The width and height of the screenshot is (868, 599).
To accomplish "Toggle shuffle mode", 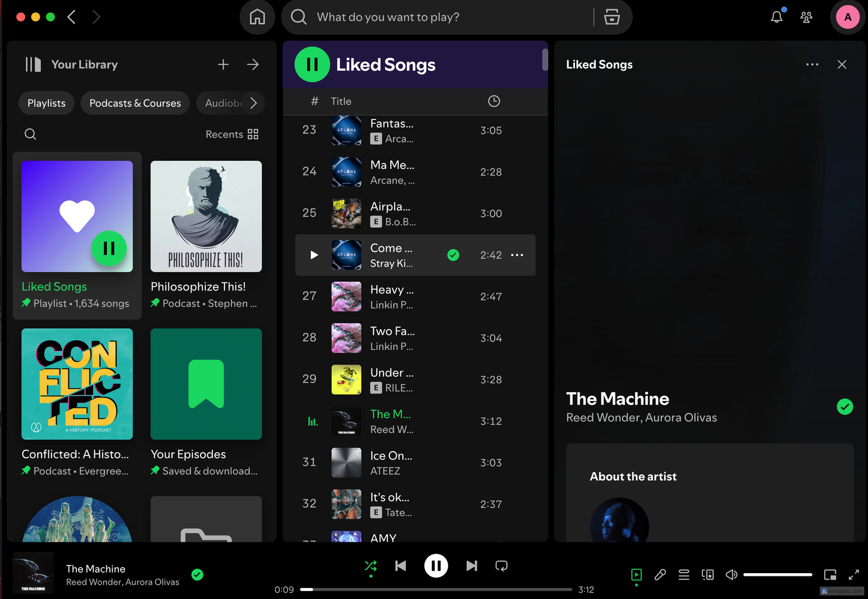I will click(371, 566).
